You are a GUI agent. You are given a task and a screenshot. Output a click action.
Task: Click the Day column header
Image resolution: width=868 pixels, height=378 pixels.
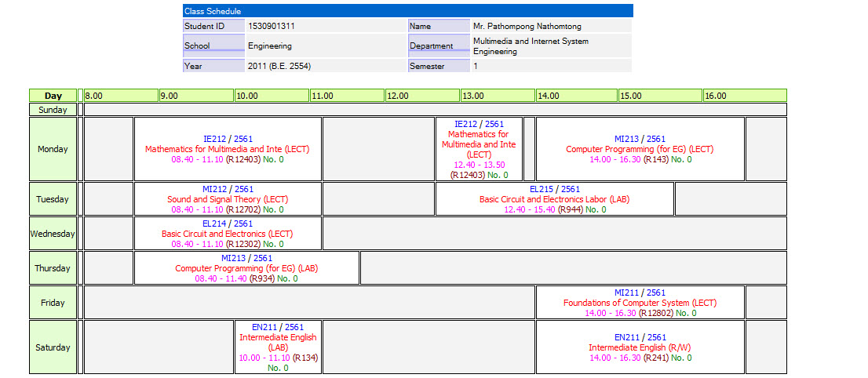coord(53,96)
